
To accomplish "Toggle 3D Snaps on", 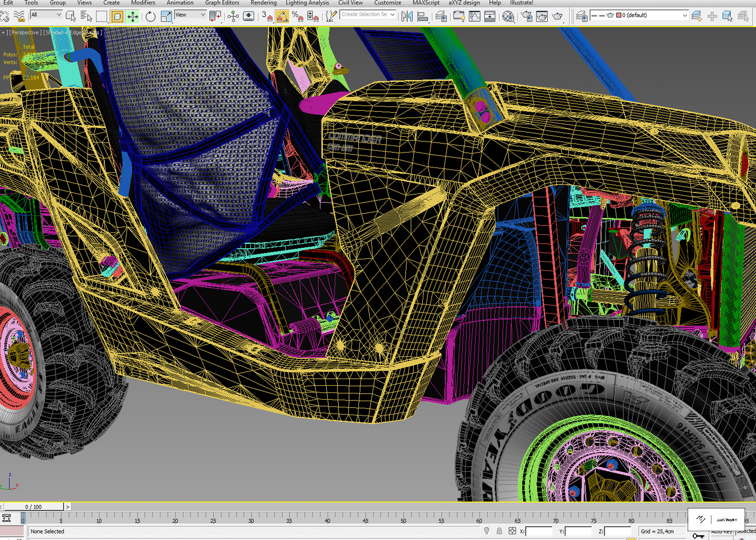I will (267, 16).
